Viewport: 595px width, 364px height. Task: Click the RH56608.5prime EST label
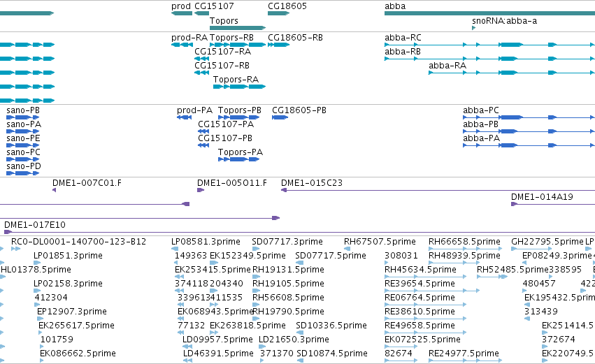(x=288, y=298)
